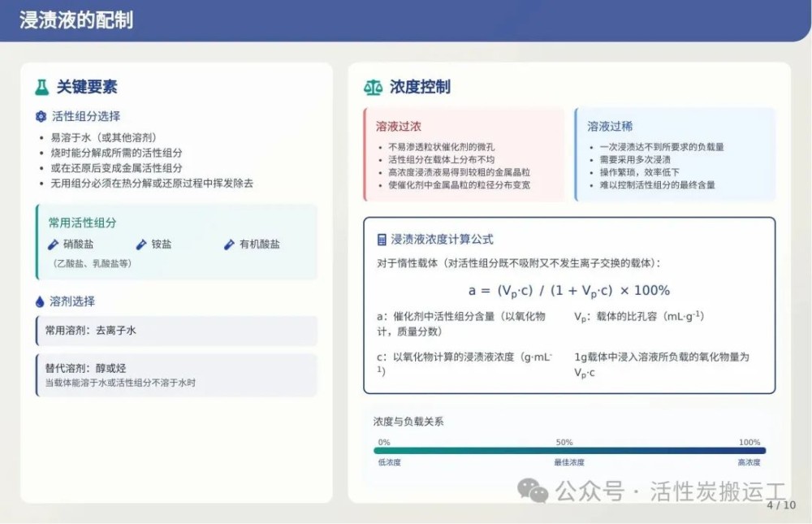The image size is (812, 524).
Task: Click the 浸渍液的配制 title in header
Action: 76,20
